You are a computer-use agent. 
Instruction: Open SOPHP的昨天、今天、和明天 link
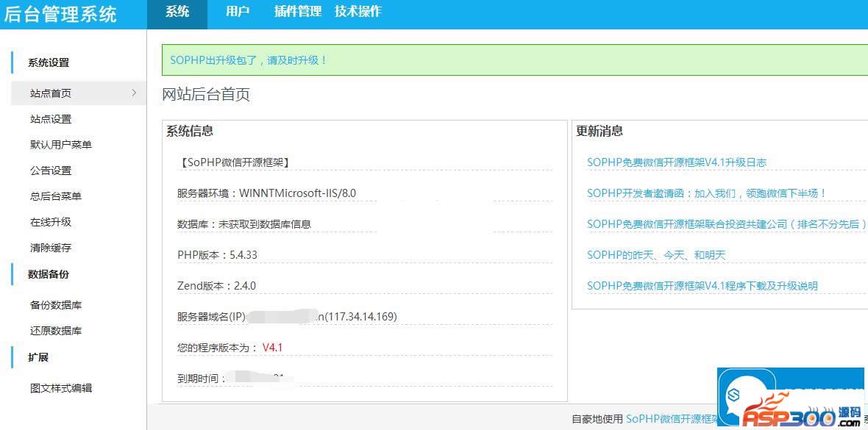click(656, 255)
